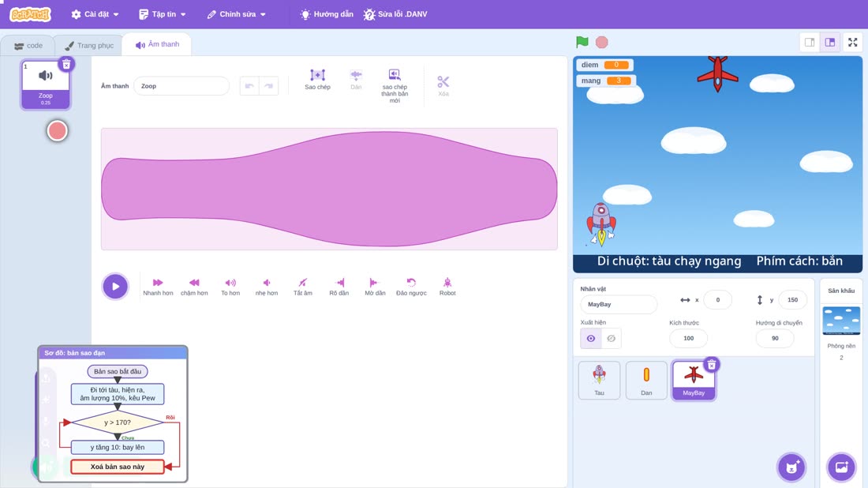Click the Sao chép copy tool
Image resolution: width=868 pixels, height=488 pixels.
pos(317,79)
